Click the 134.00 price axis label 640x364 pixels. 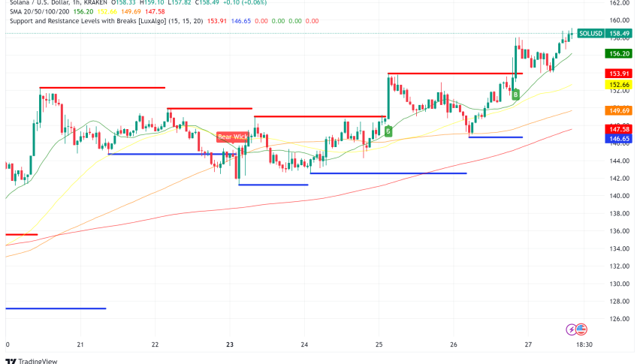click(x=620, y=248)
